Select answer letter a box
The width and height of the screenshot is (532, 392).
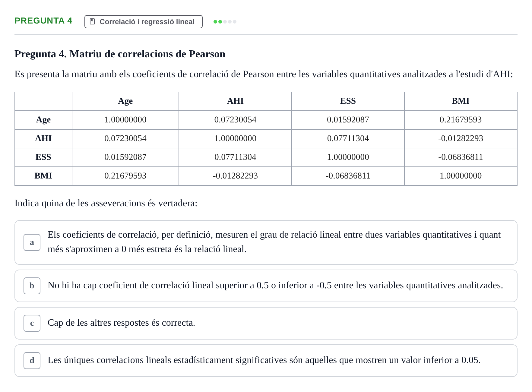[x=32, y=242]
